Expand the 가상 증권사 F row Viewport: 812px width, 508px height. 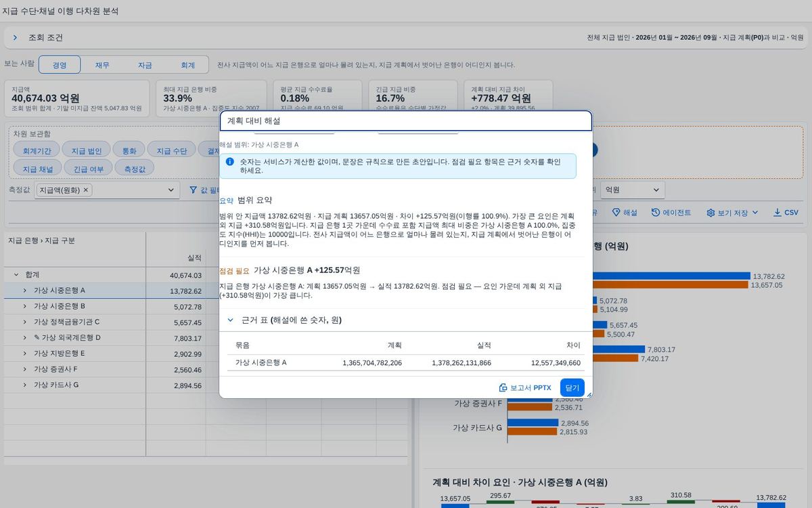click(25, 370)
